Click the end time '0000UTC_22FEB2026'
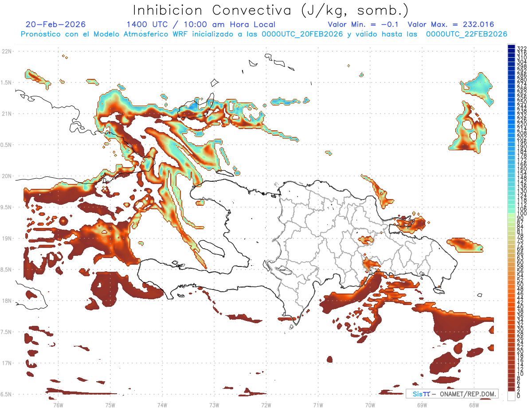 point(466,34)
